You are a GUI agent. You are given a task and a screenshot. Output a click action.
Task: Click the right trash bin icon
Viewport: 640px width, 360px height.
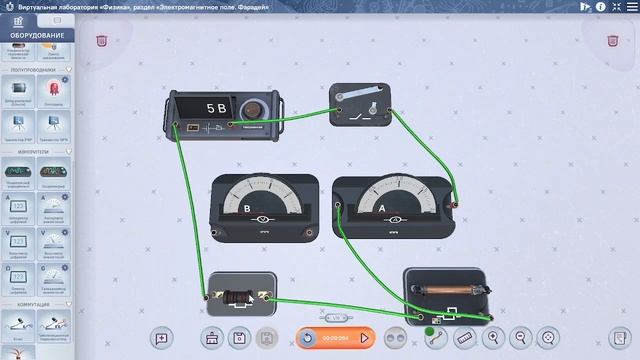612,41
